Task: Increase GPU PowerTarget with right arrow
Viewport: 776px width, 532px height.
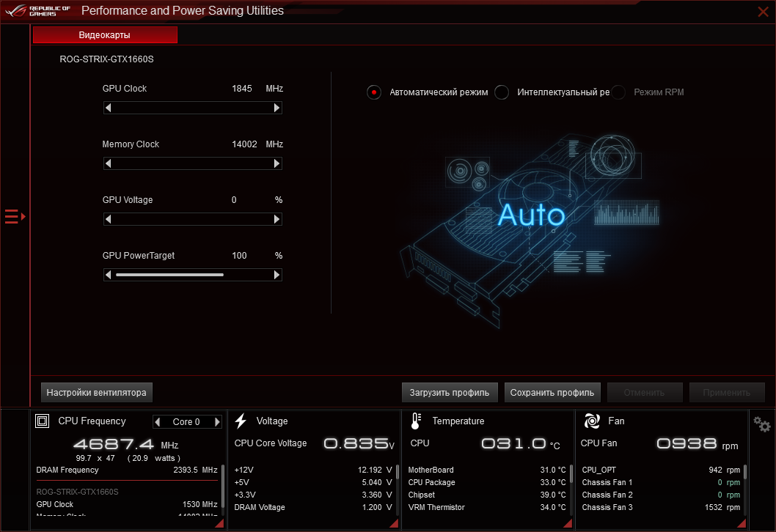Action: pyautogui.click(x=277, y=275)
